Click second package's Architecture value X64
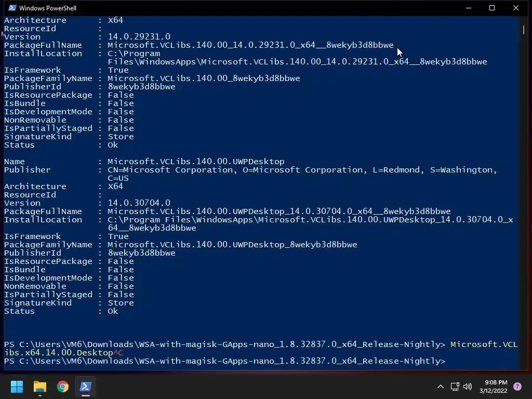This screenshot has height=399, width=532. click(115, 187)
